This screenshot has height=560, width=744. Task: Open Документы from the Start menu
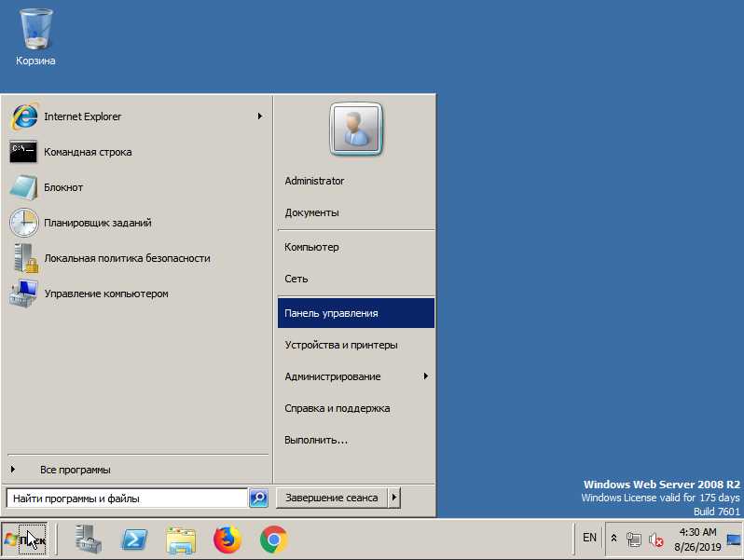[x=356, y=212]
